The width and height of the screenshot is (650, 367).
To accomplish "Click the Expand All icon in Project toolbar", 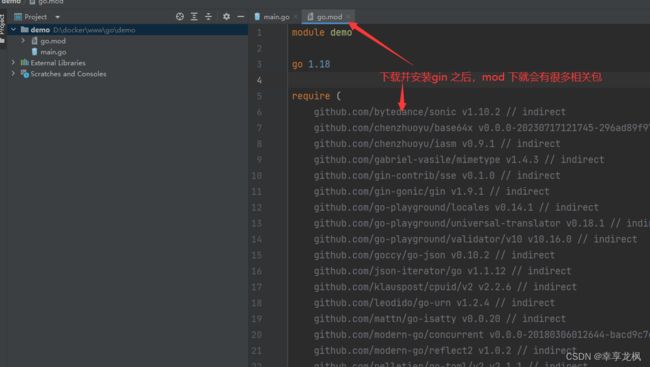I will pyautogui.click(x=194, y=17).
